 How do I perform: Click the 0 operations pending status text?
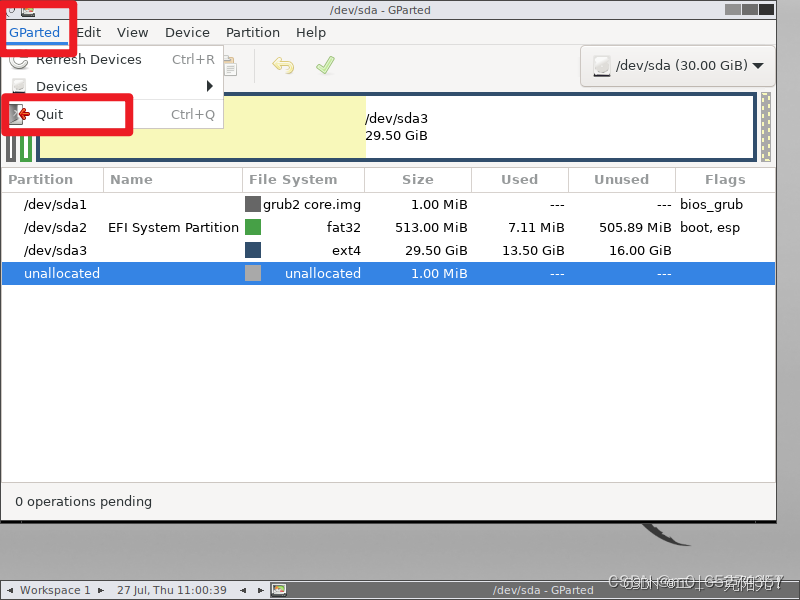click(83, 502)
